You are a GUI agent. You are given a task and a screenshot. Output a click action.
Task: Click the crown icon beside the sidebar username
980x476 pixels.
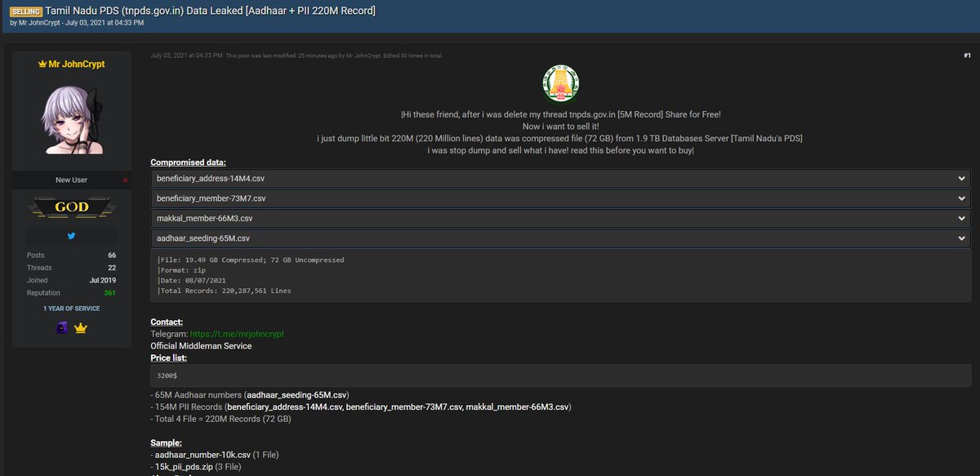coord(42,65)
